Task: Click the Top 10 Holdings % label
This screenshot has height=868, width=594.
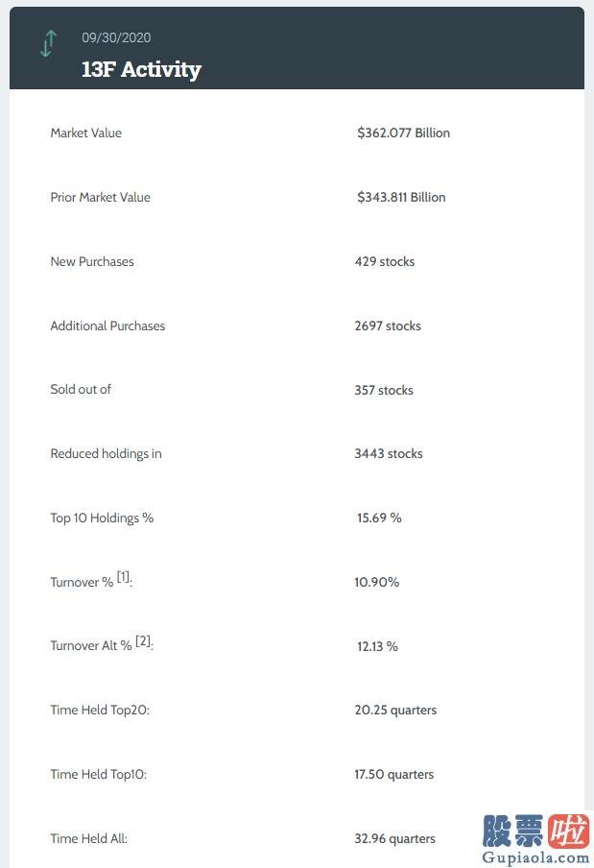Action: click(x=102, y=518)
